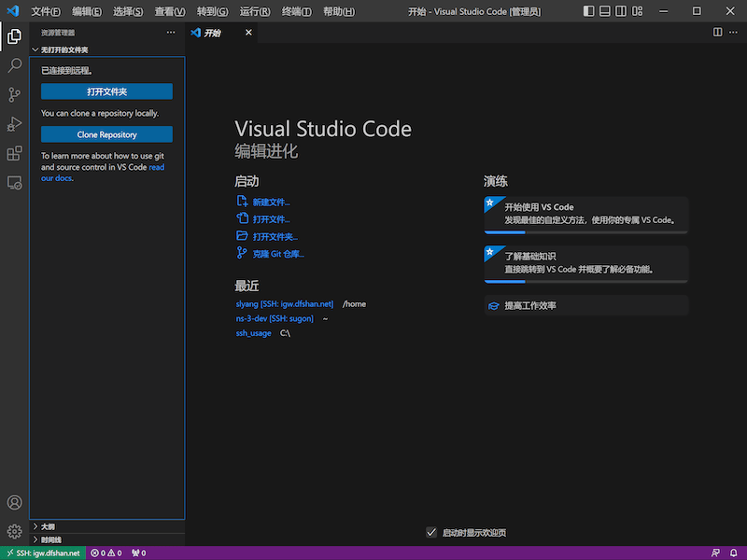Open the 编辑(E) menu
The height and width of the screenshot is (560, 747).
tap(87, 11)
